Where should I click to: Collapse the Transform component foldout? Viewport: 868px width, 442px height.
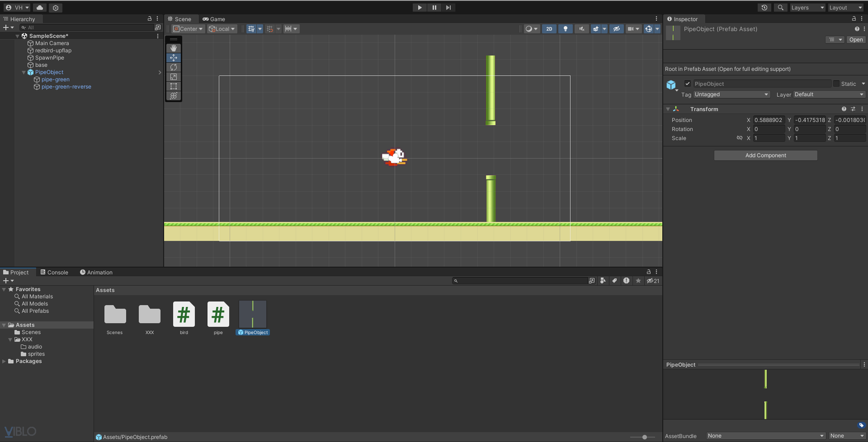[668, 109]
